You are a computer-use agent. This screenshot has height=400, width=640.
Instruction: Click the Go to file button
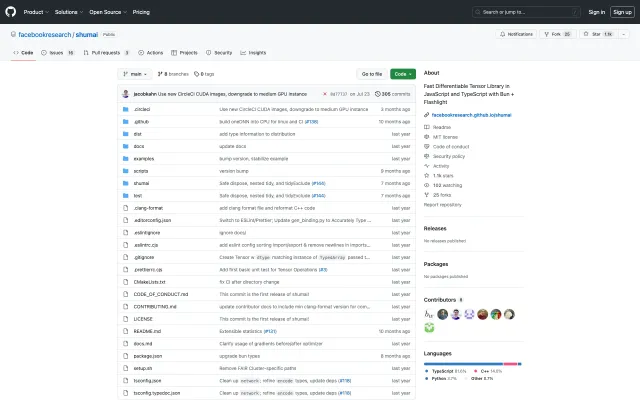tap(372, 74)
